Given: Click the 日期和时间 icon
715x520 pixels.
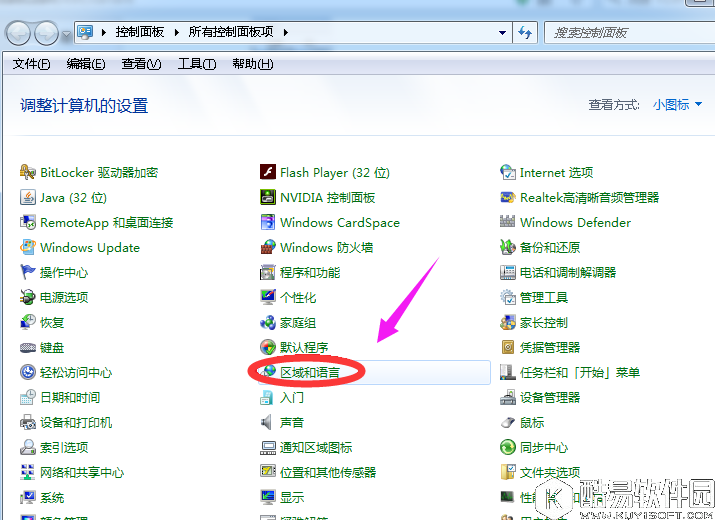Looking at the screenshot, I should click(x=27, y=397).
